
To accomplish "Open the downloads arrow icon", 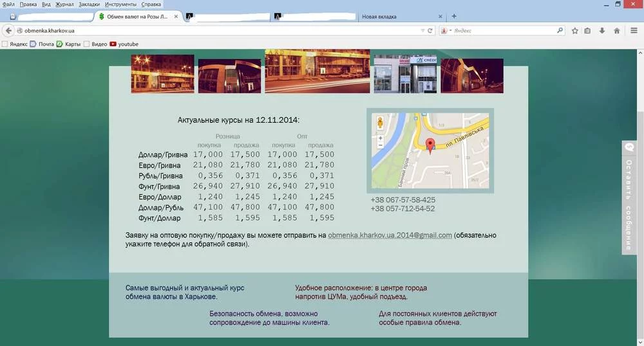I will click(602, 30).
